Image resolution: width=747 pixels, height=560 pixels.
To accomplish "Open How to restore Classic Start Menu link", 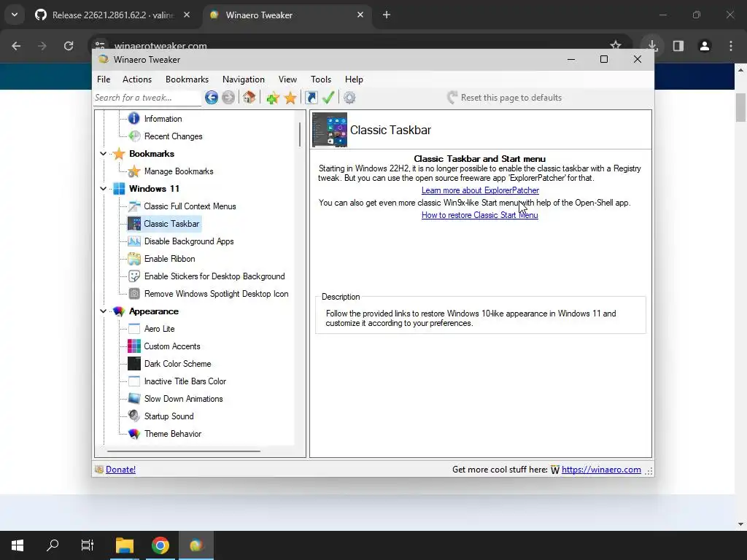I will [480, 215].
